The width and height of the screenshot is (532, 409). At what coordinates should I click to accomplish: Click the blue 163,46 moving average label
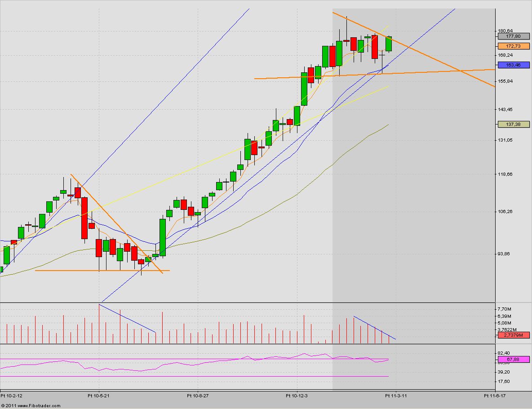point(513,65)
